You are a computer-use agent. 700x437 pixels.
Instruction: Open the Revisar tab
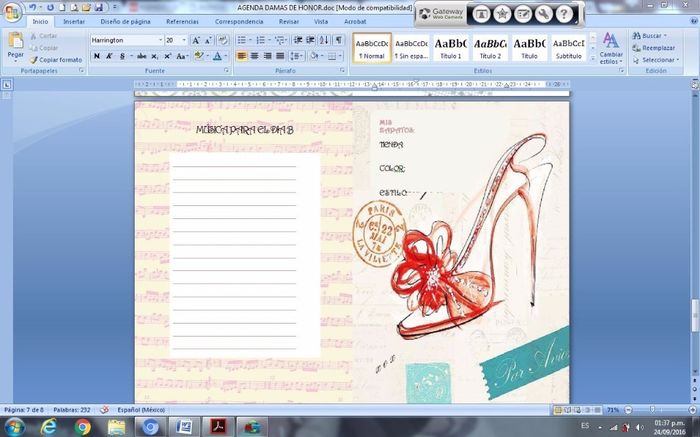(x=289, y=21)
